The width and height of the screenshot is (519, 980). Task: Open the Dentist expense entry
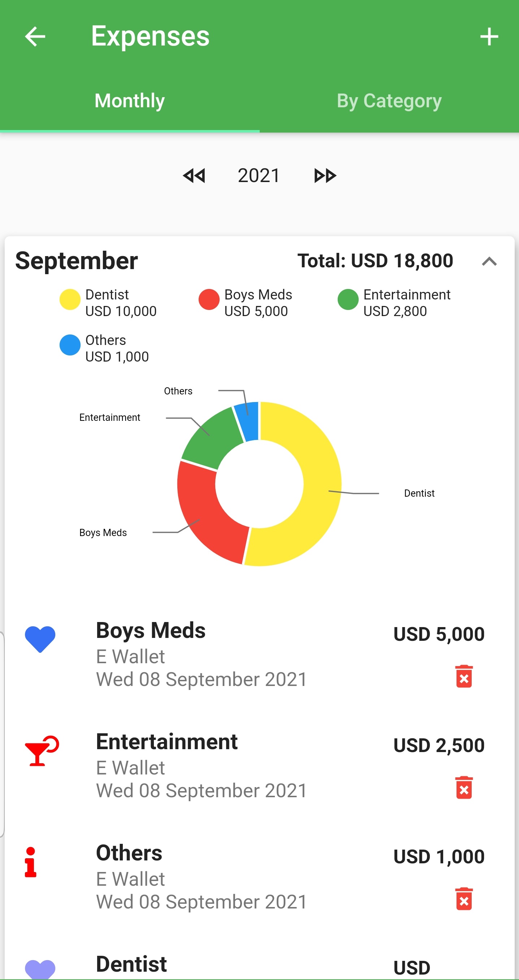click(x=131, y=964)
